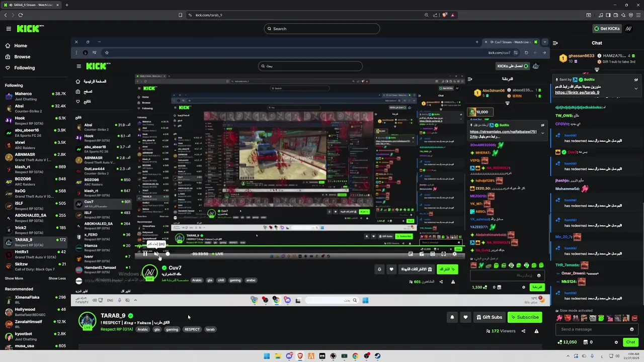Viewport: 644px width, 362px height.
Task: Click the RESPECT stream tag
Action: click(192, 329)
